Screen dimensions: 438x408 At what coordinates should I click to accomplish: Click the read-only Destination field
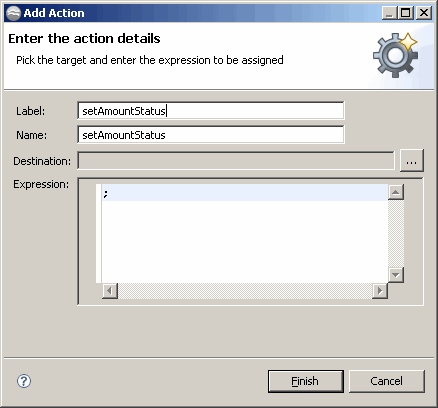coord(236,161)
